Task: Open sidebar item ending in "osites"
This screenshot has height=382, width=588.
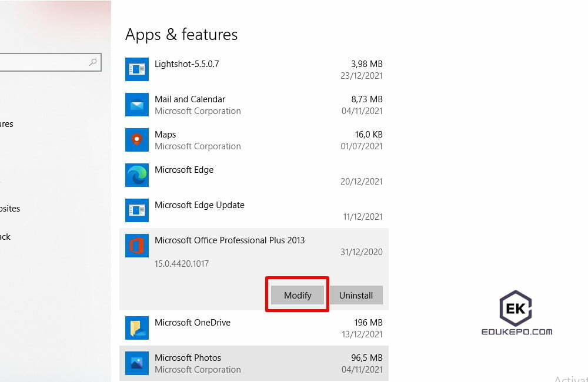Action: click(10, 209)
